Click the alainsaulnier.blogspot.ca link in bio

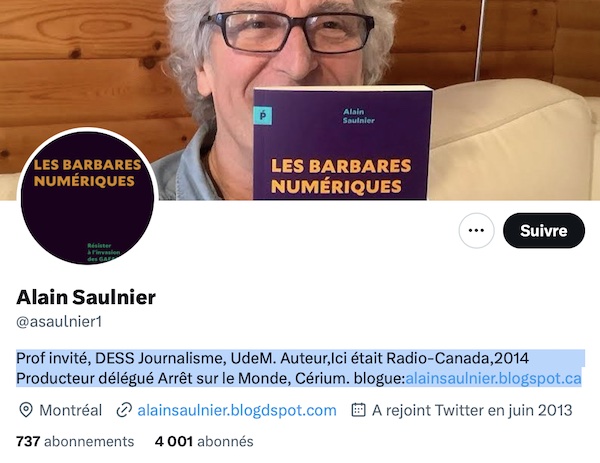tap(493, 378)
